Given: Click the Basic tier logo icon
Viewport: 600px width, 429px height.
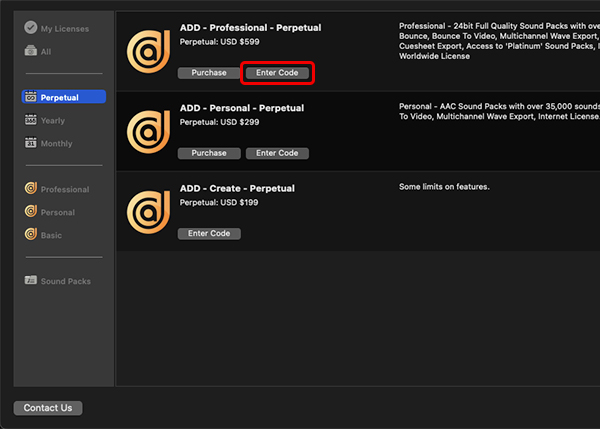Looking at the screenshot, I should click(31, 234).
